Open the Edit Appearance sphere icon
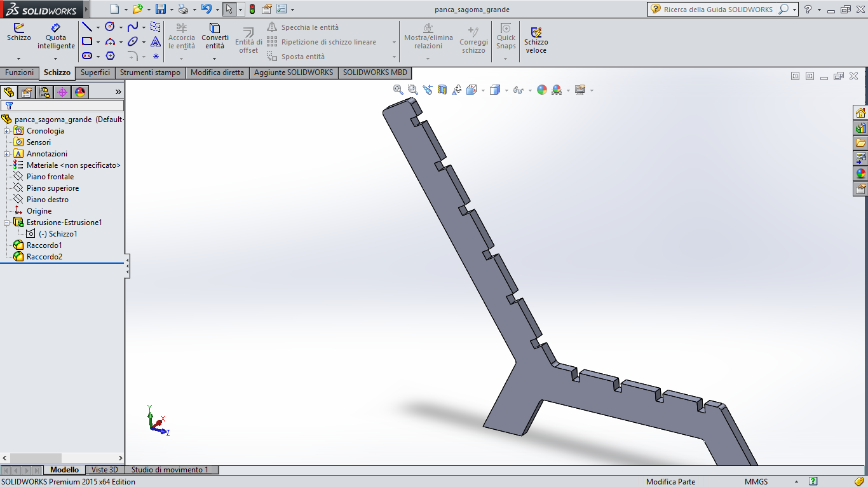This screenshot has height=487, width=868. [542, 90]
